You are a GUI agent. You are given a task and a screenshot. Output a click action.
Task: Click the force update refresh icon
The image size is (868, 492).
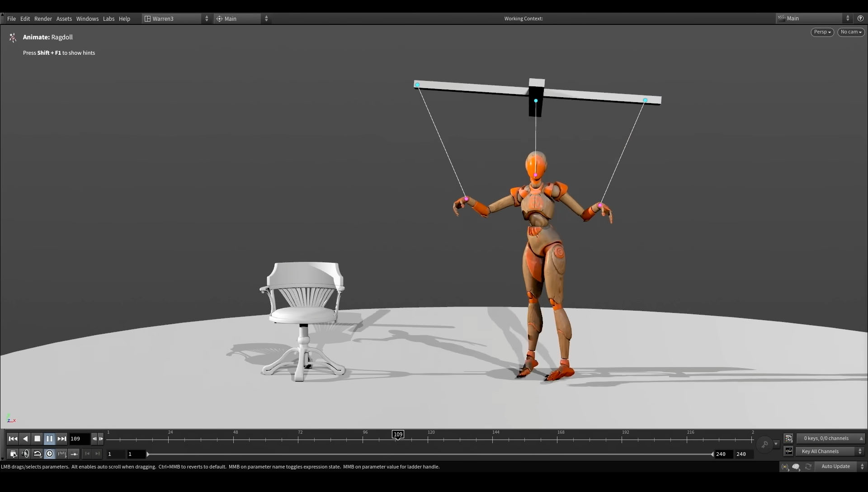(808, 467)
